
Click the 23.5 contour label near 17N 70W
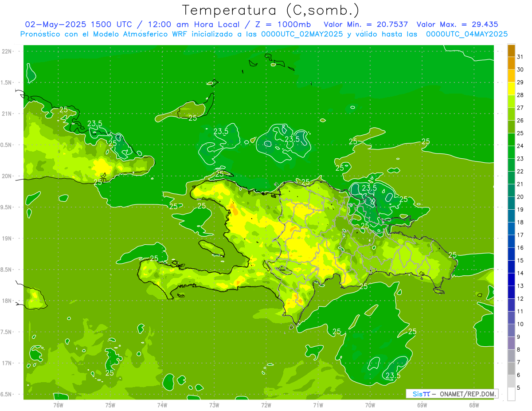coord(393,376)
